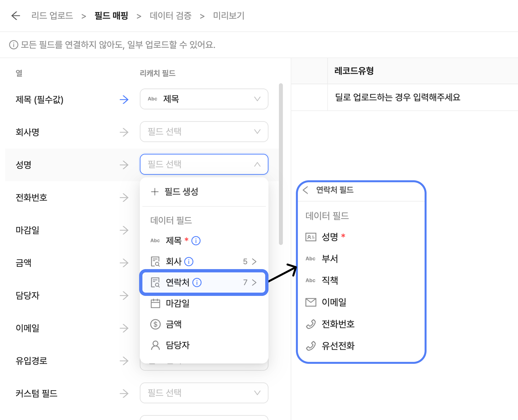The height and width of the screenshot is (420, 518).
Task: Expand 연락처 submenu with 7 fields
Action: click(x=253, y=282)
